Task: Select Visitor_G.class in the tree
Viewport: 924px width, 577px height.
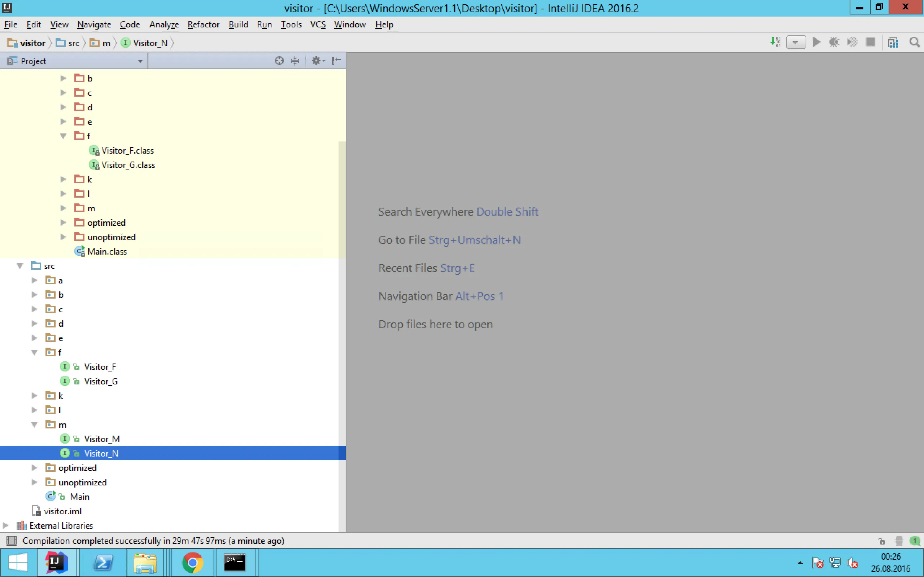Action: click(x=128, y=165)
